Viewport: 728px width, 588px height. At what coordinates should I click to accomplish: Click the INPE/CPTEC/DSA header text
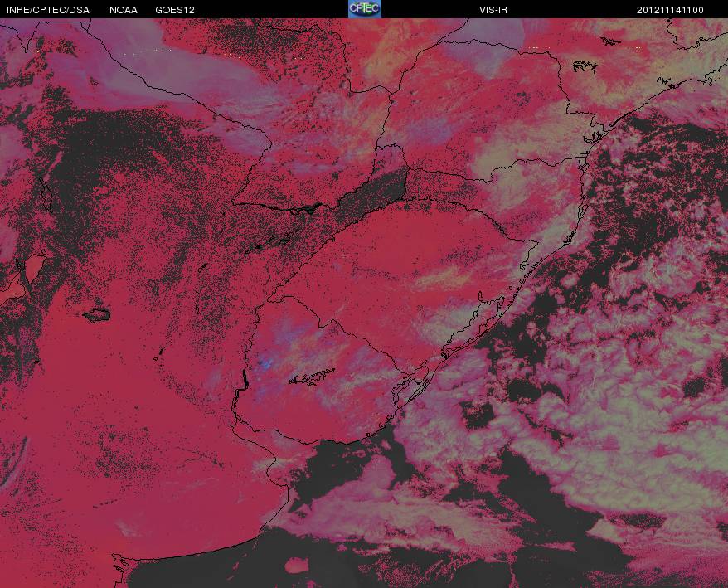click(48, 10)
